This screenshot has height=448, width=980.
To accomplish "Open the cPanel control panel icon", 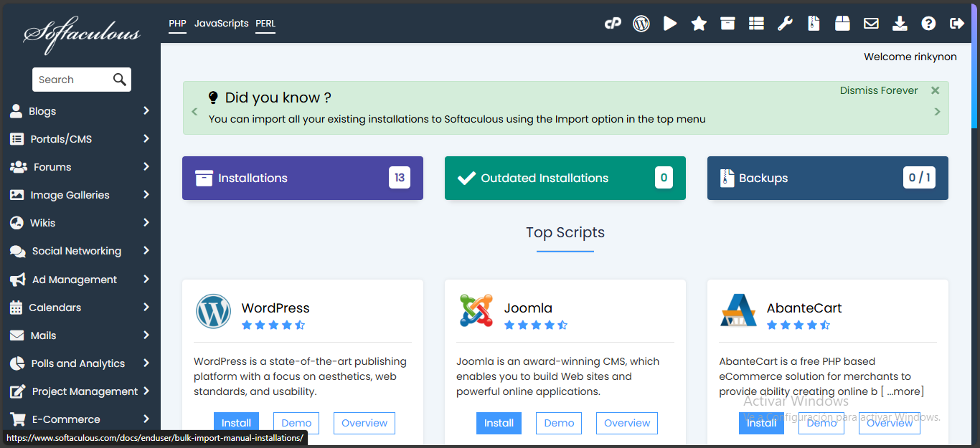I will [612, 24].
